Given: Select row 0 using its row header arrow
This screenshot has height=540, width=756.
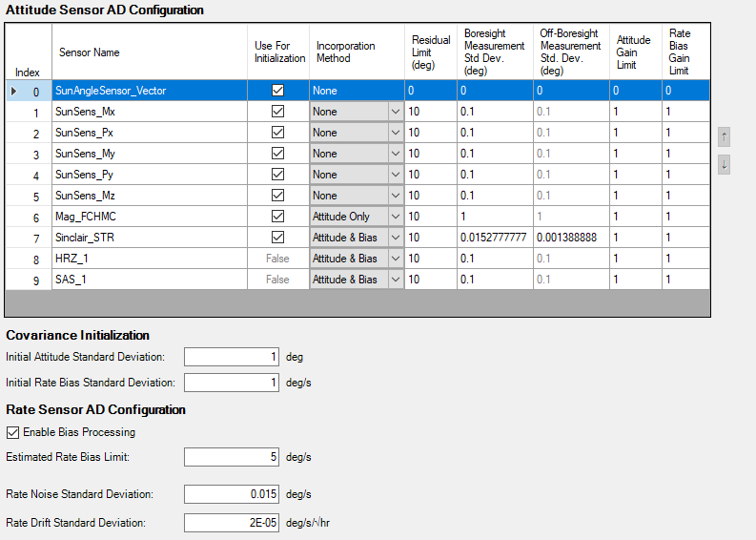Looking at the screenshot, I should [x=13, y=91].
